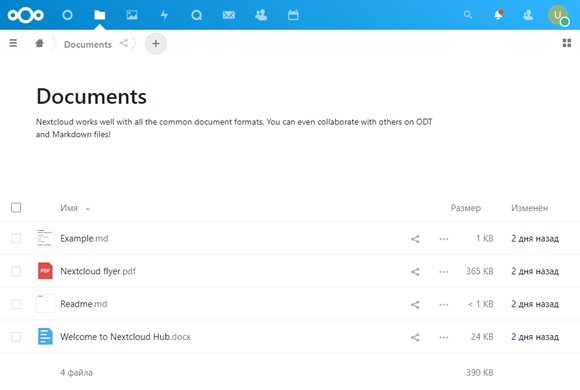This screenshot has height=390, width=580.
Task: Click the '< 1 KB' size of Readme.md
Action: [480, 304]
